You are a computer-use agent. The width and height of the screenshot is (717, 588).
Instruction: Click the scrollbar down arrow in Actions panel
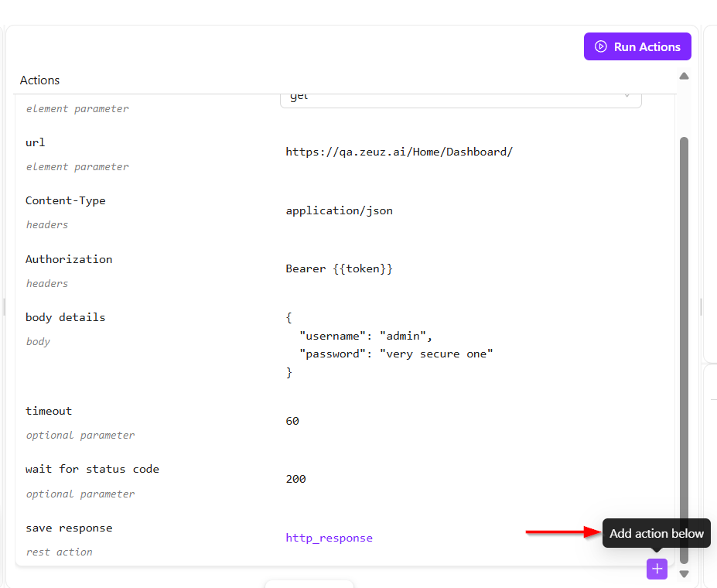(x=684, y=574)
